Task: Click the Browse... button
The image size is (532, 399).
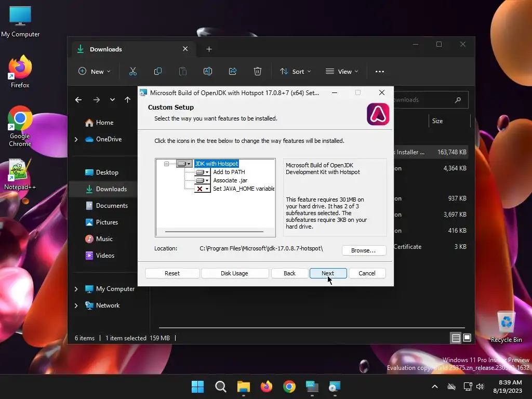Action: click(364, 250)
